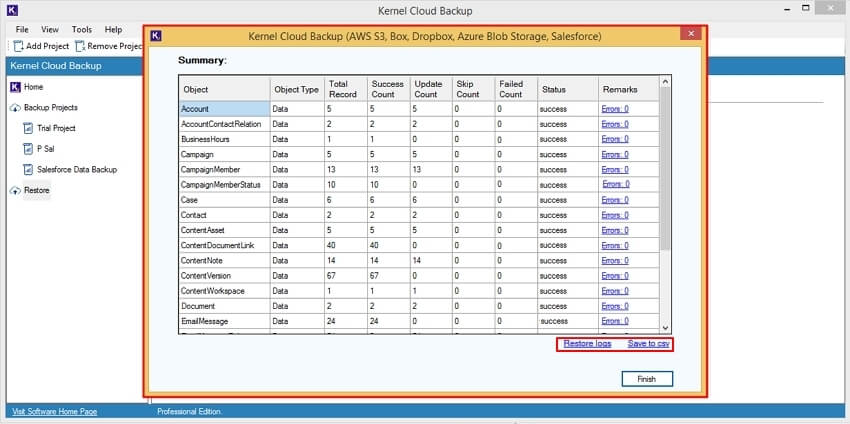Select Restore in the sidebar
850x424 pixels.
[x=37, y=190]
